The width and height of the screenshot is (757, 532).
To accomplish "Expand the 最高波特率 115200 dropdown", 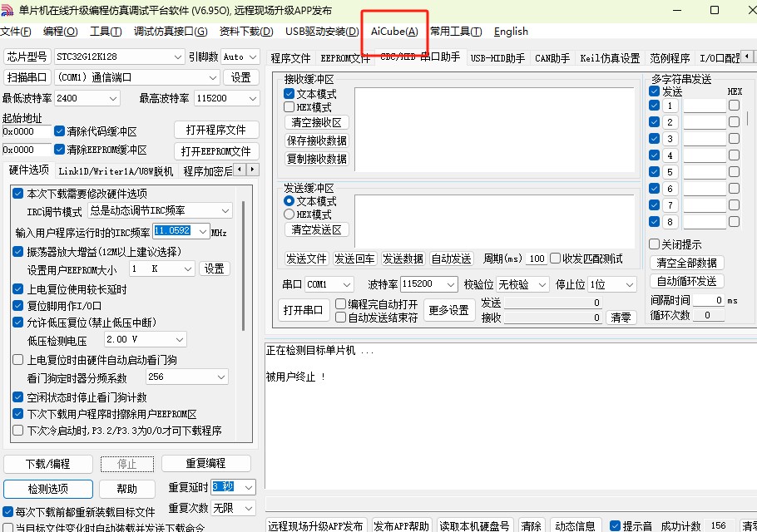I will (x=253, y=98).
